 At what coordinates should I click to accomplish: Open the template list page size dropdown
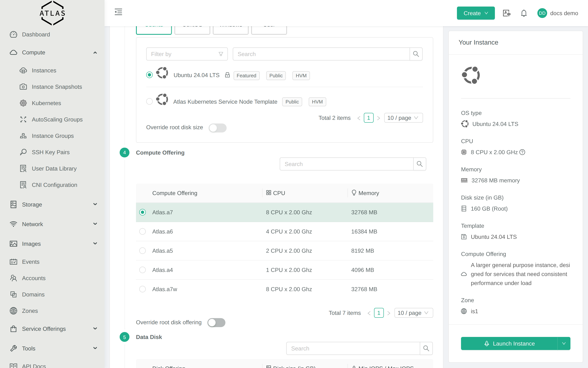pos(403,118)
